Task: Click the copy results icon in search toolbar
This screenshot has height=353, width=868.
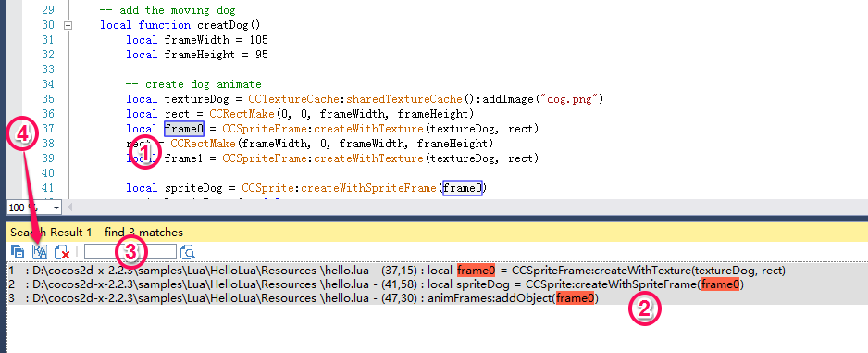Action: click(18, 252)
